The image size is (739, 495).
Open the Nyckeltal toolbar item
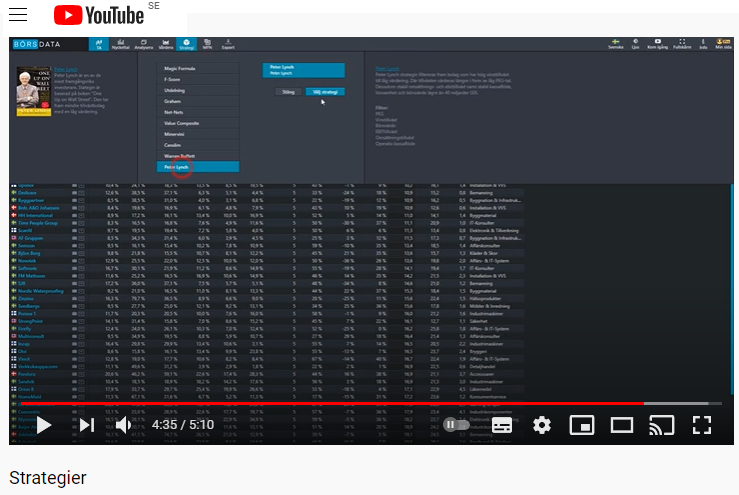(x=121, y=44)
